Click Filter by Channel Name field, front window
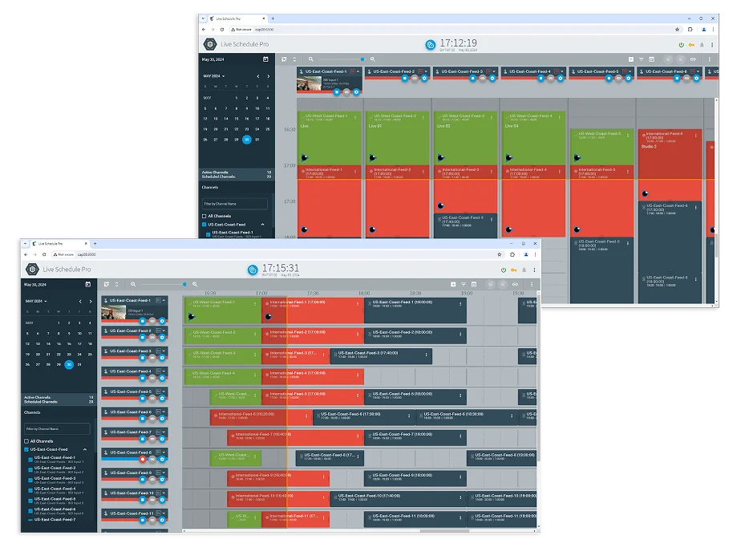 [x=57, y=429]
